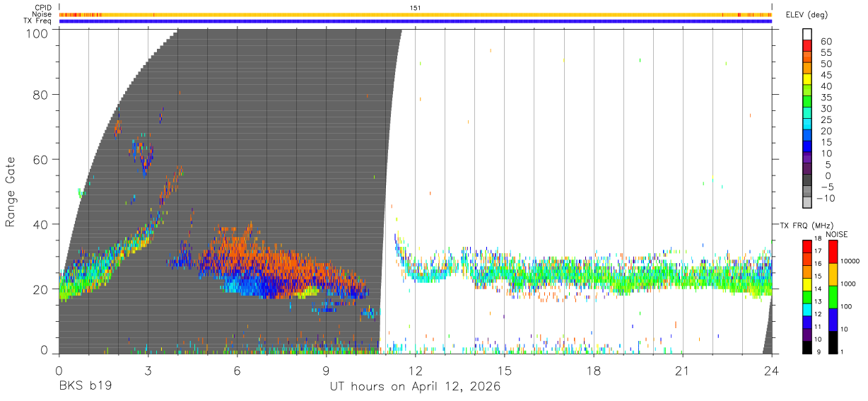
Task: Click the 100 tick on Range Gate axis
Action: 36,33
